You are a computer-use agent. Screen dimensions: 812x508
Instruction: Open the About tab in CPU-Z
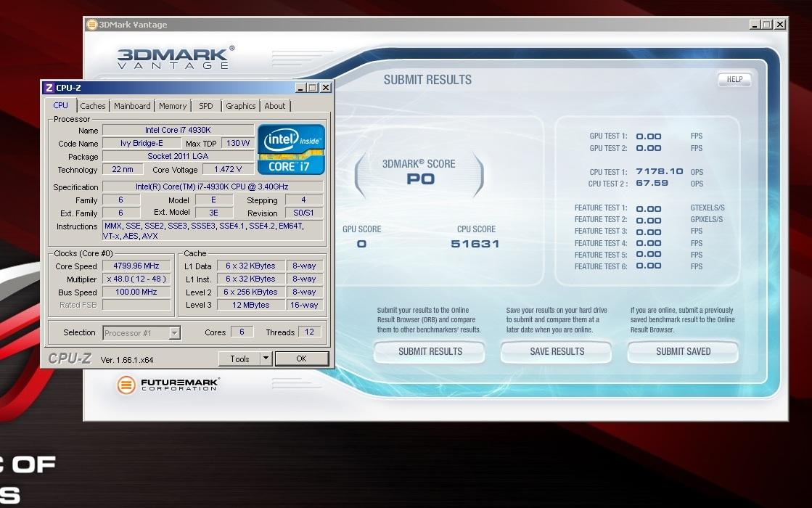coord(274,106)
